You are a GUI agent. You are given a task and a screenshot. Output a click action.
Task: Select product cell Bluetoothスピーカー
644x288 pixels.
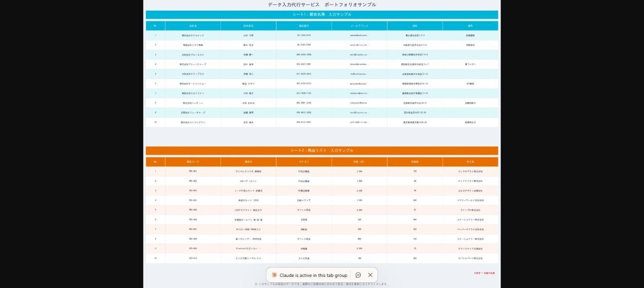[248, 248]
